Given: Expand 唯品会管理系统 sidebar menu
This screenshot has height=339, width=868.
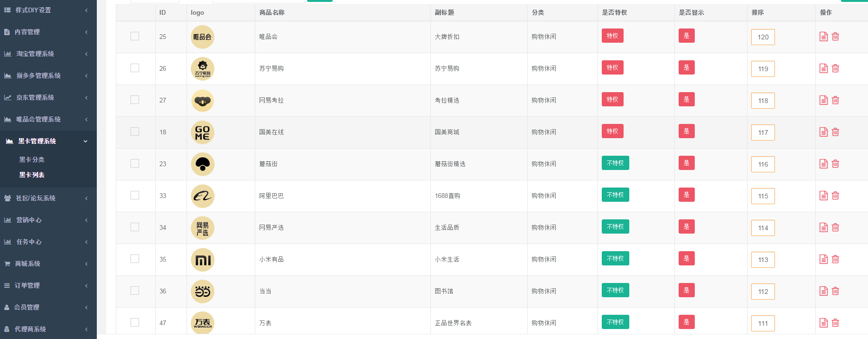Looking at the screenshot, I should coord(48,119).
